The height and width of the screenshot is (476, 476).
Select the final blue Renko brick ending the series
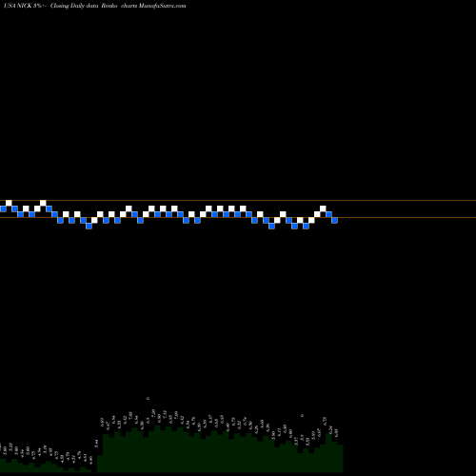coord(334,220)
